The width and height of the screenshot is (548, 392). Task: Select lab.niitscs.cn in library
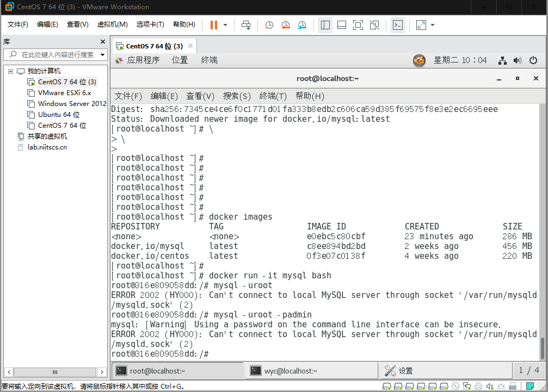tap(47, 147)
